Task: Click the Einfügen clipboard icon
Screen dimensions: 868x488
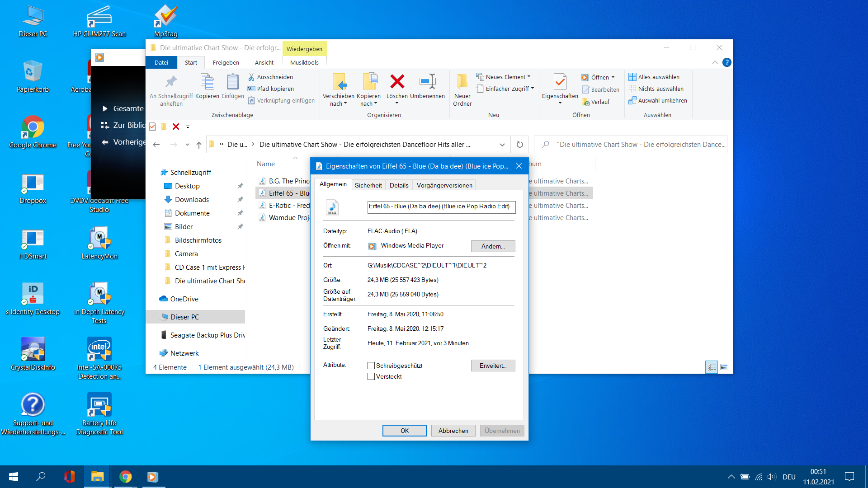Action: (232, 86)
